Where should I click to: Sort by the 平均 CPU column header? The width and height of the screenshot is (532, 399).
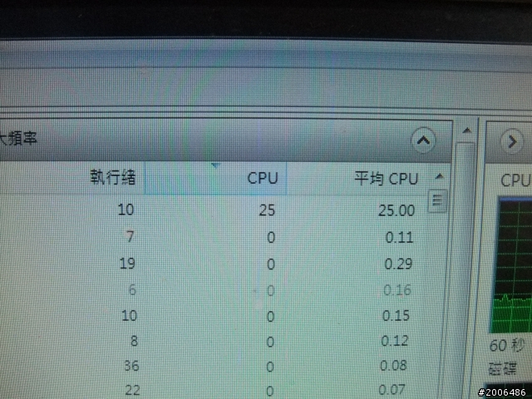click(x=386, y=179)
